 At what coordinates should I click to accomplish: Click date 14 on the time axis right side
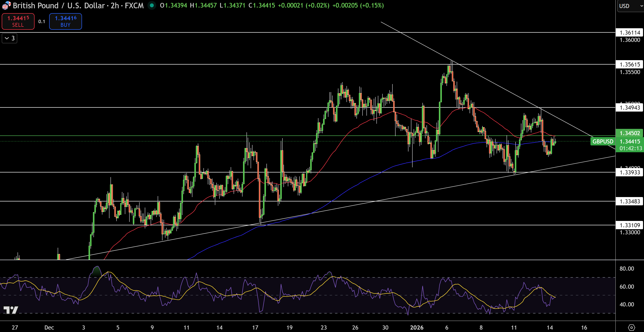pos(550,327)
